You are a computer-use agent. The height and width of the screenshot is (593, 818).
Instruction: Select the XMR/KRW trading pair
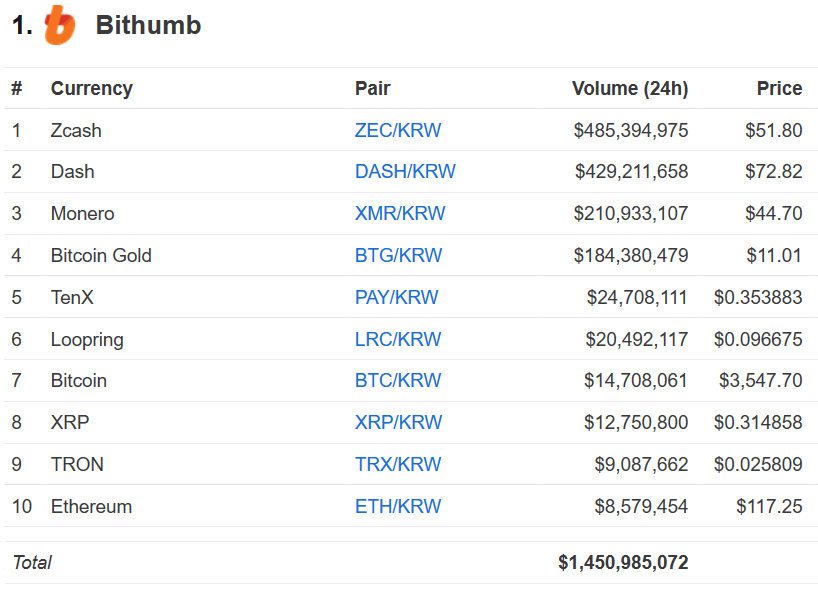[400, 213]
